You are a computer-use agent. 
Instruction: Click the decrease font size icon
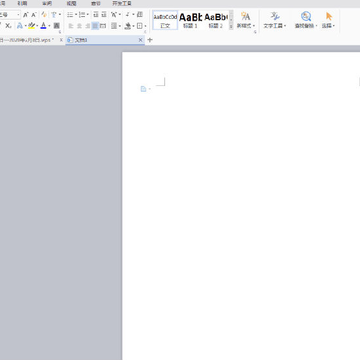[x=34, y=15]
